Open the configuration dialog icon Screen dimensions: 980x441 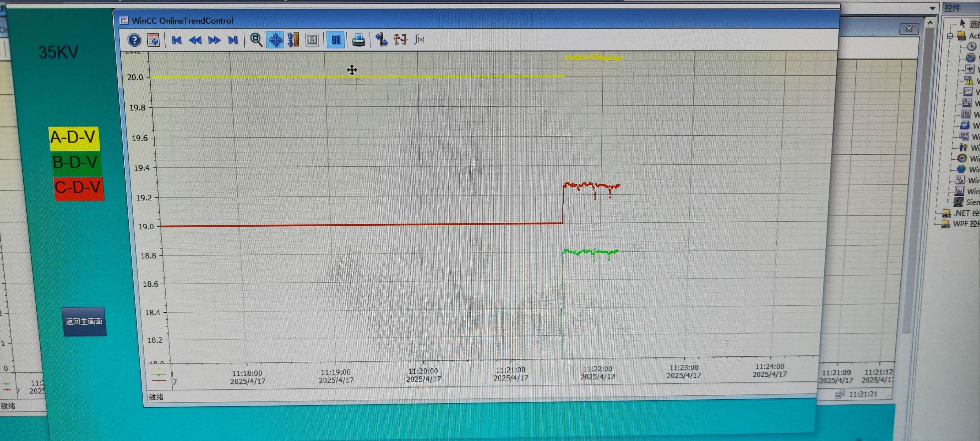pos(153,40)
